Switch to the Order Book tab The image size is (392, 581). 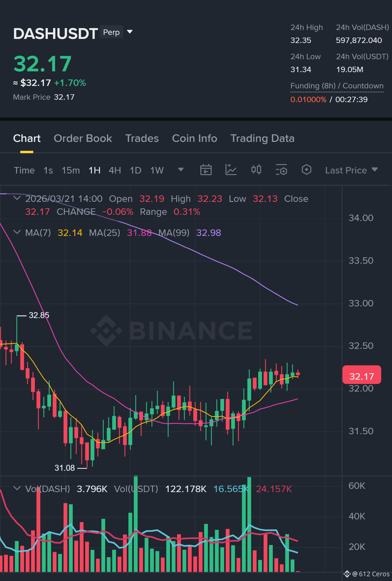point(83,138)
